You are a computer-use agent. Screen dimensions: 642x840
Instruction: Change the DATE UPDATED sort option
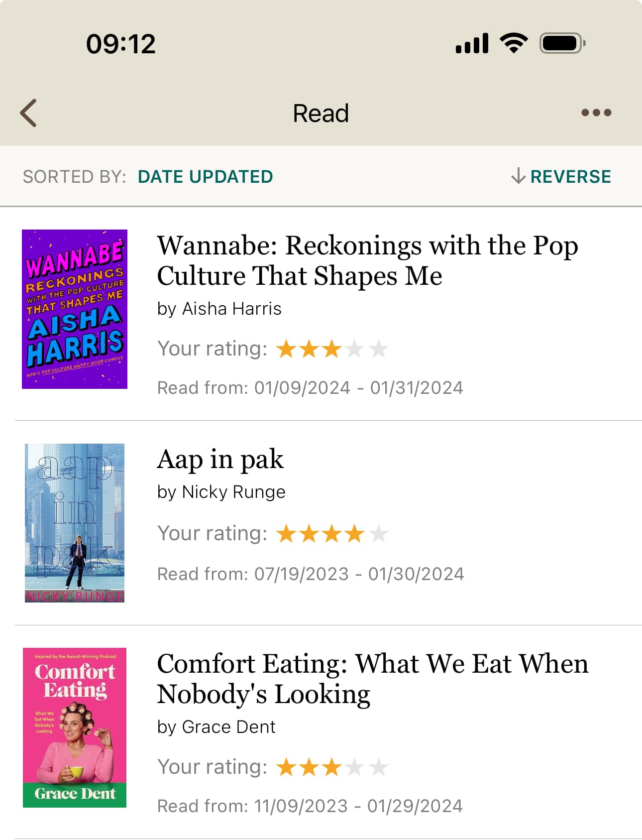point(205,177)
